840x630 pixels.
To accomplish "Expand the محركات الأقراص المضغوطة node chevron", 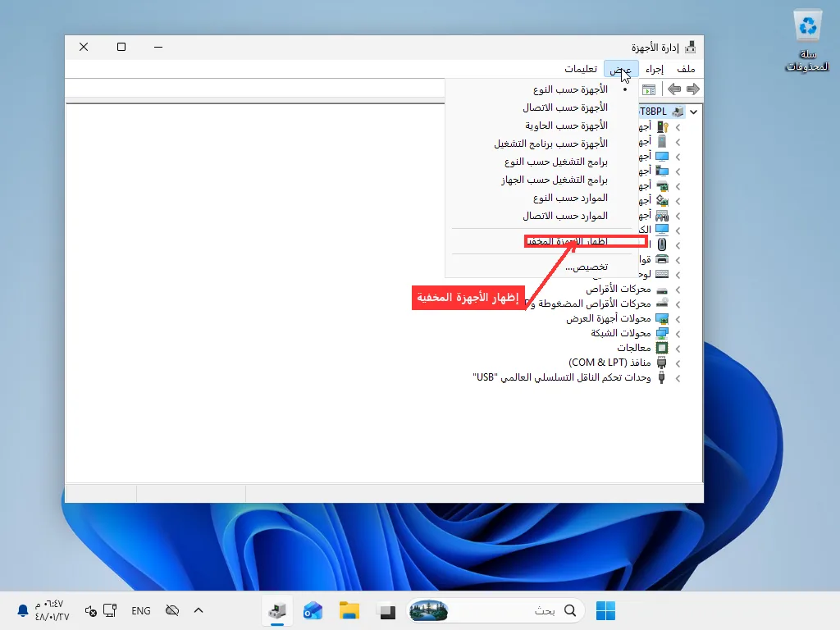I will coord(678,304).
